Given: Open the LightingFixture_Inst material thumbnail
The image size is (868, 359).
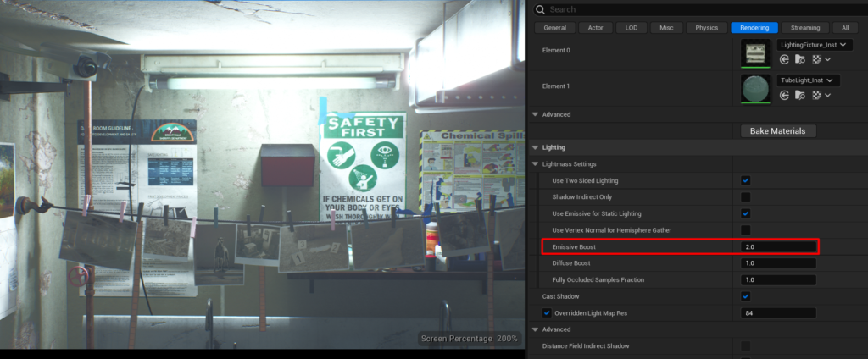Looking at the screenshot, I should (755, 52).
